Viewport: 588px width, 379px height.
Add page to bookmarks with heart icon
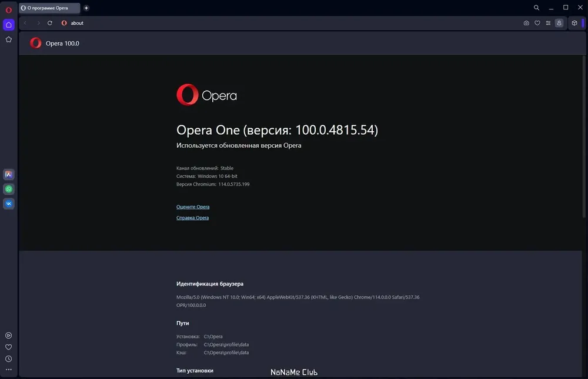[x=537, y=23]
